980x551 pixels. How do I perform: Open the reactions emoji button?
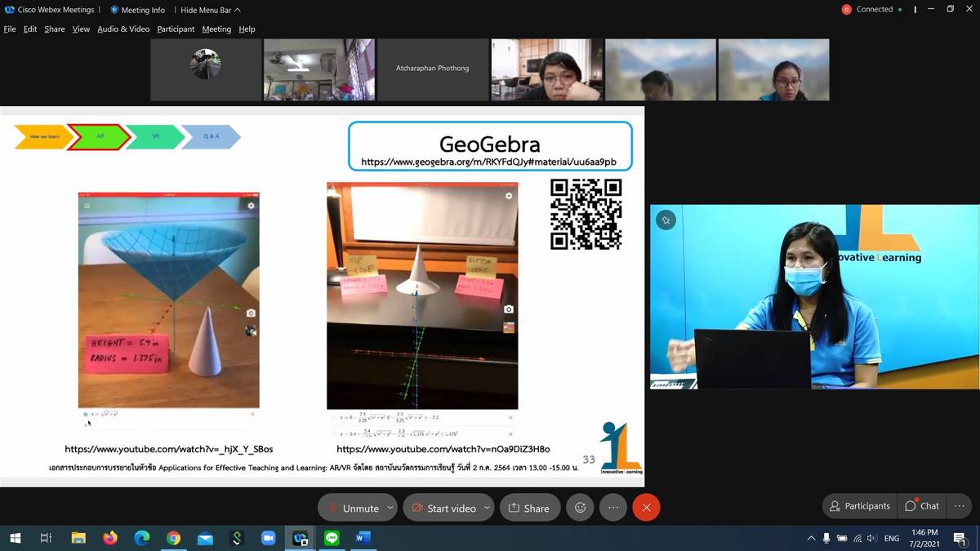click(x=580, y=508)
